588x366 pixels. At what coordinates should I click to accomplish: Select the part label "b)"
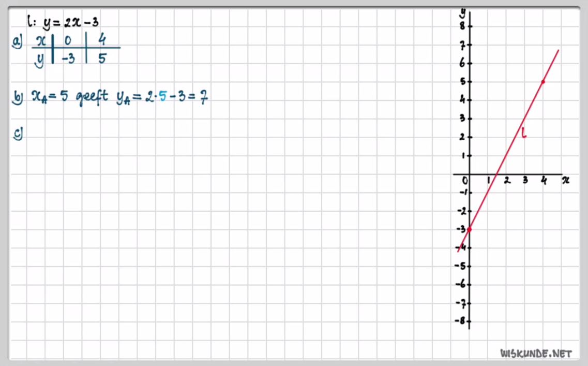[18, 98]
